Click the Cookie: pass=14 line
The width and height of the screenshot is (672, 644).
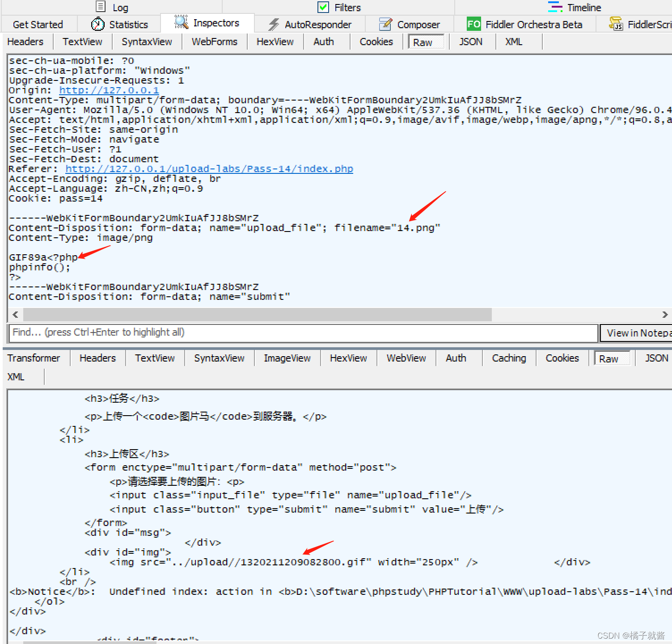click(x=56, y=198)
